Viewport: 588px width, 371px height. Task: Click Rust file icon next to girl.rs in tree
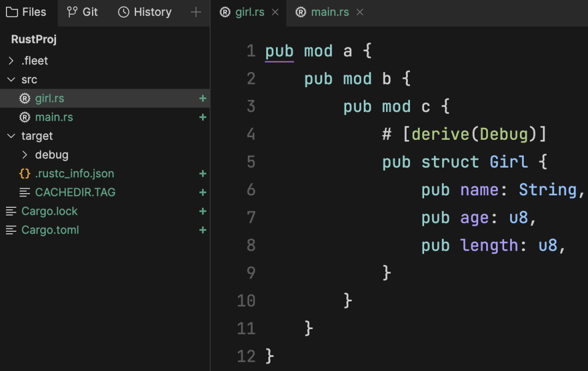pyautogui.click(x=24, y=98)
